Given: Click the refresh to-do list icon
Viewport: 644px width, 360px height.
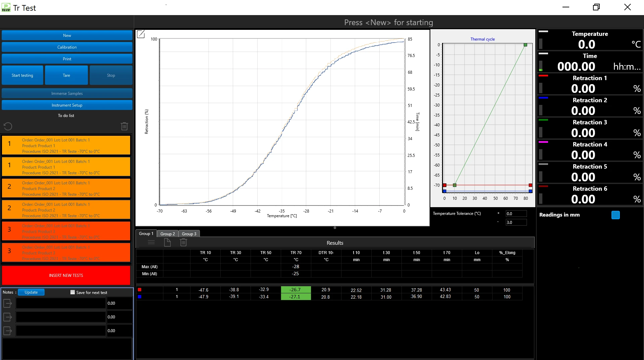Looking at the screenshot, I should click(x=8, y=126).
